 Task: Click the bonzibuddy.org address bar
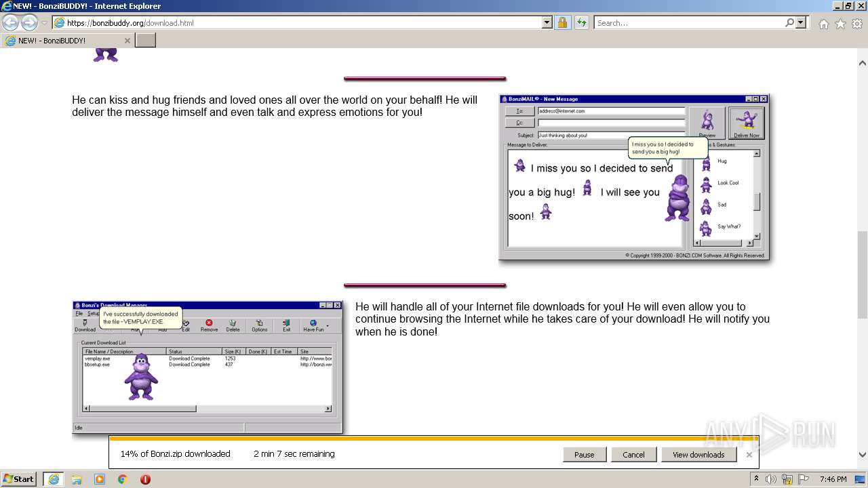click(x=296, y=22)
